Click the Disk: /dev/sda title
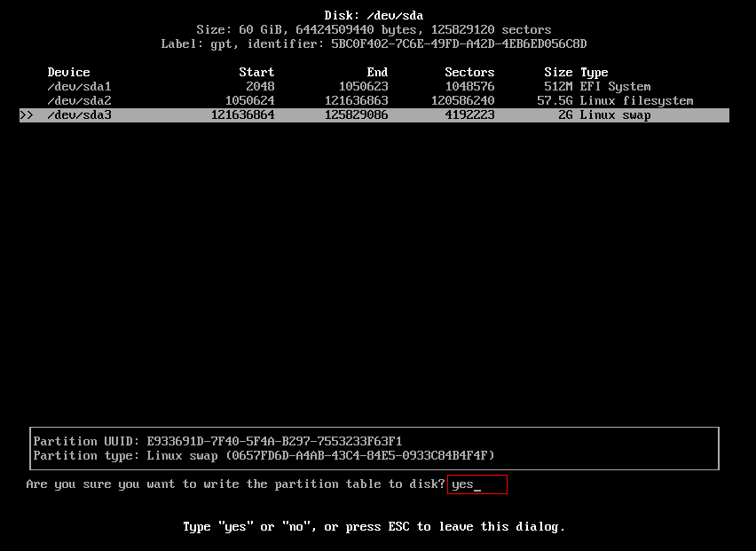756x551 pixels. [x=374, y=15]
